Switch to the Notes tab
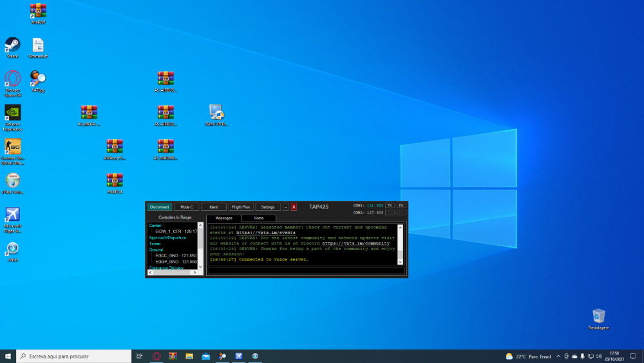 click(258, 219)
